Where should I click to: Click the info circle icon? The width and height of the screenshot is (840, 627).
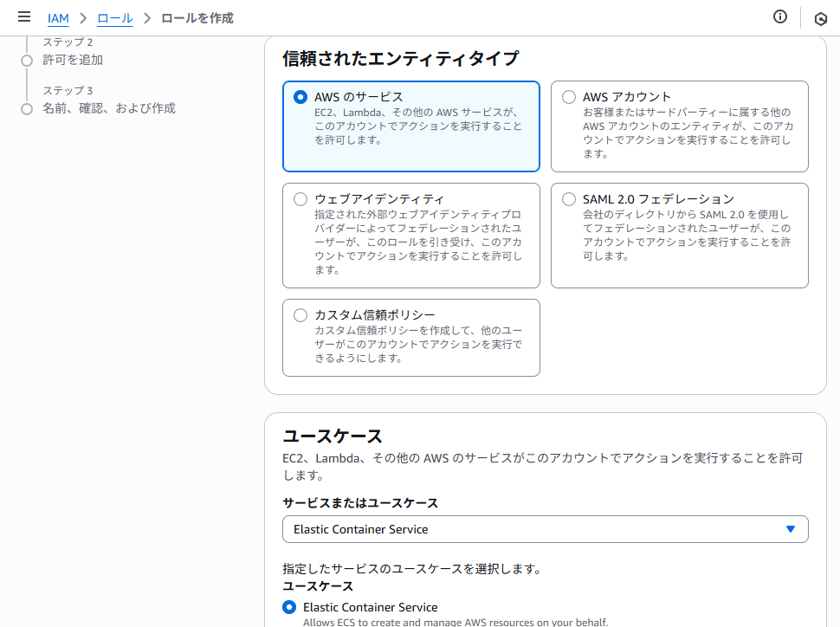780,16
